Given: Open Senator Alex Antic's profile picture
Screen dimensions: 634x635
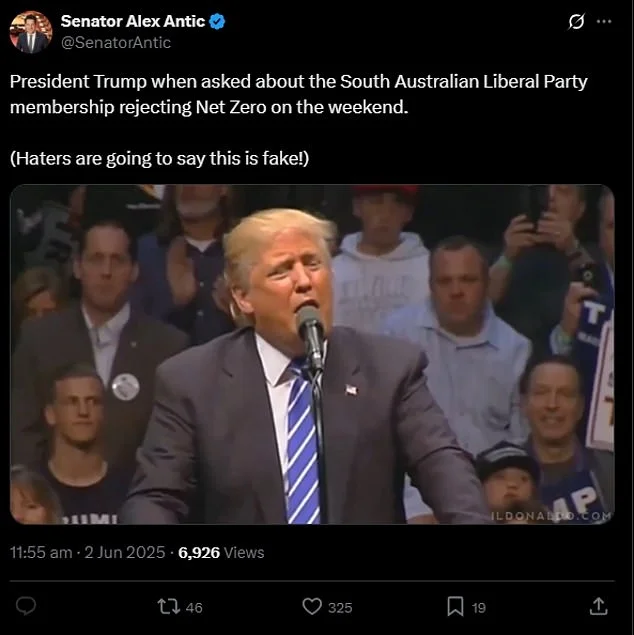Looking at the screenshot, I should tap(31, 32).
